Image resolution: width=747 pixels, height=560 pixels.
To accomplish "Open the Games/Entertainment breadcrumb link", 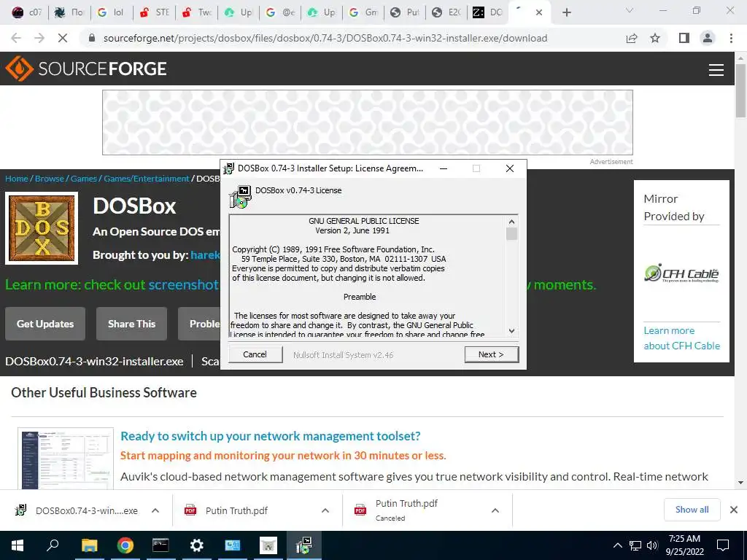I will [146, 179].
